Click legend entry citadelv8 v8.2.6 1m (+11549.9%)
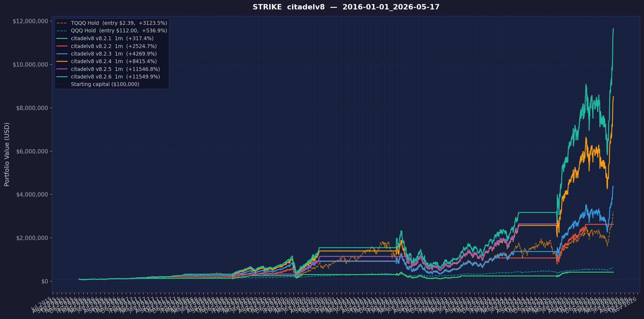The image size is (644, 319). pos(108,77)
